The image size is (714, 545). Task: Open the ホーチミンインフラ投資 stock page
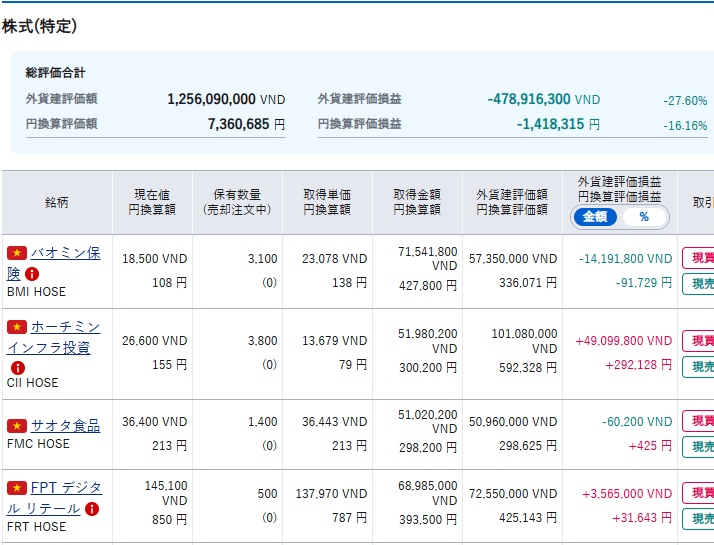click(x=65, y=328)
